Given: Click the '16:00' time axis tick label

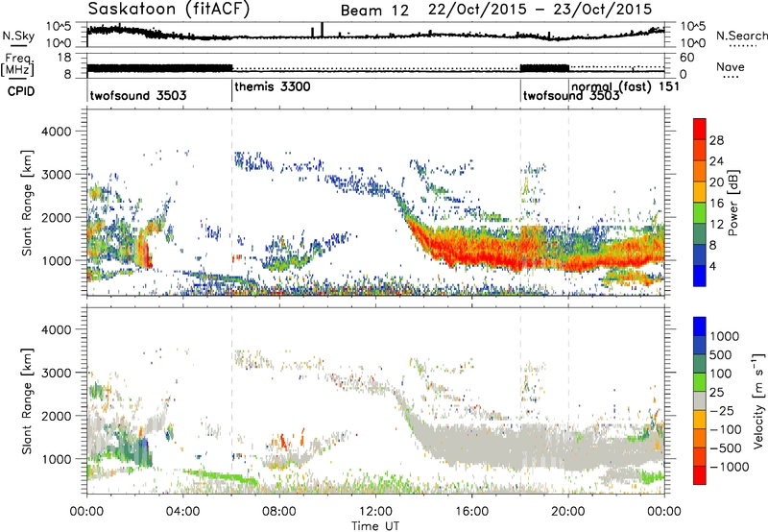Looking at the screenshot, I should pos(471,512).
